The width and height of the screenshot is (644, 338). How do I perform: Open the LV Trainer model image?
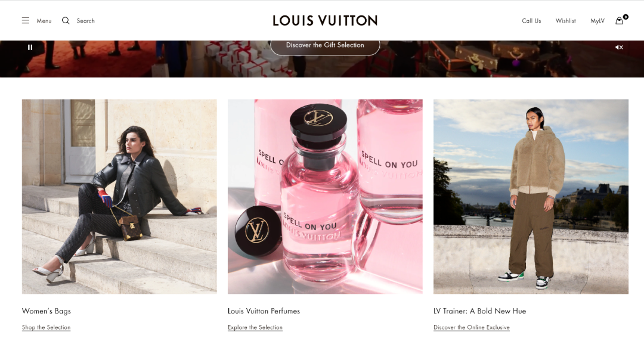(531, 196)
